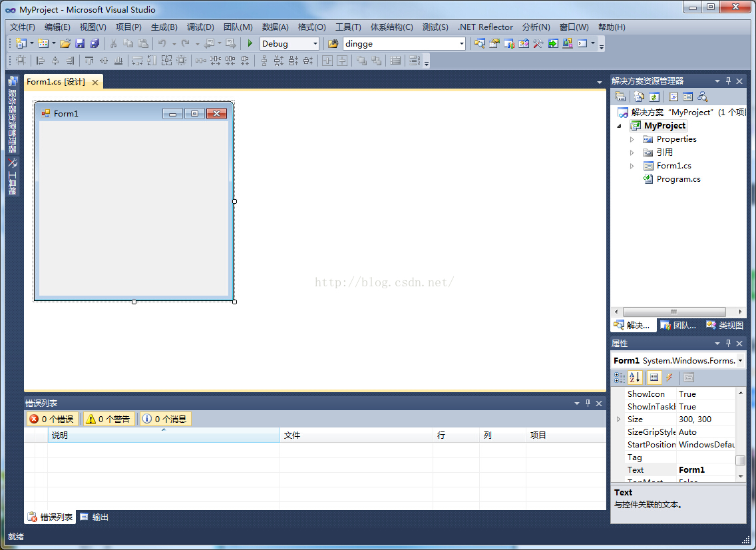This screenshot has width=756, height=550.
Task: Open the 调试(D) menu
Action: point(200,27)
